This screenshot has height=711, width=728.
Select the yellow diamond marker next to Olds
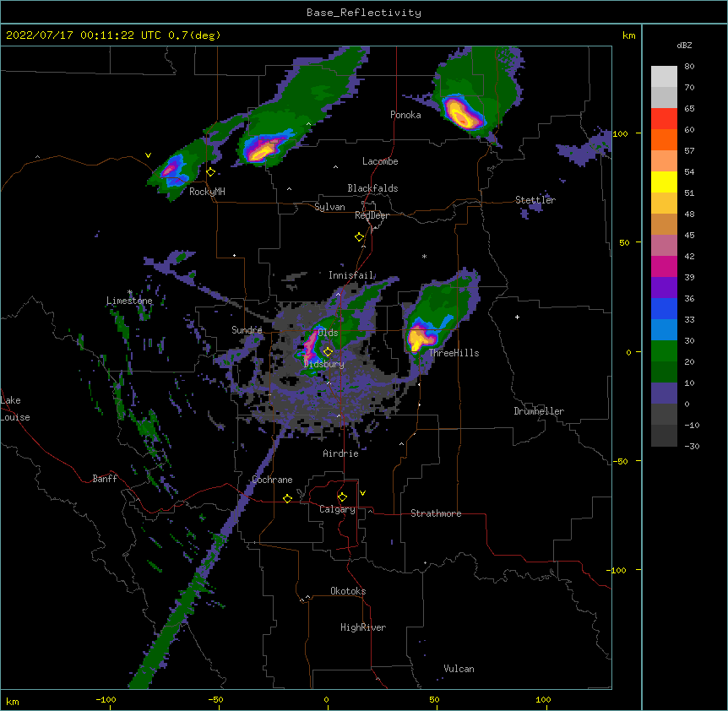coord(328,351)
